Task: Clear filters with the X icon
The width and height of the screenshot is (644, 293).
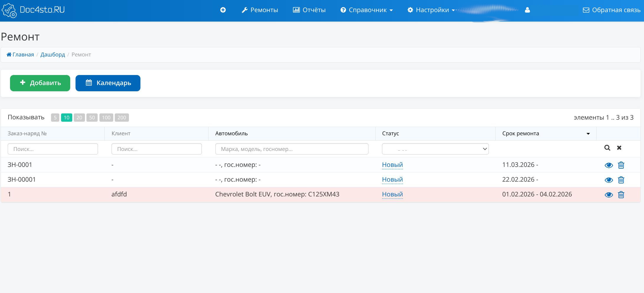Action: (x=619, y=148)
